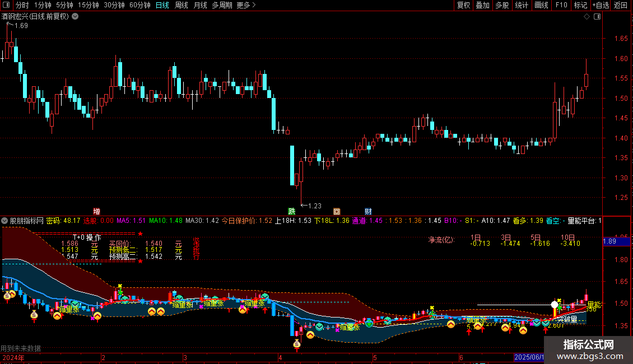Click the 增 event marker
This screenshot has width=633, height=364.
96,212
